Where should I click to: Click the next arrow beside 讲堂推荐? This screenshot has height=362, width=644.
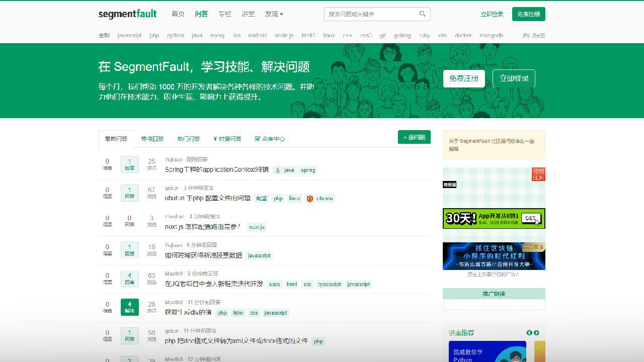point(536,333)
